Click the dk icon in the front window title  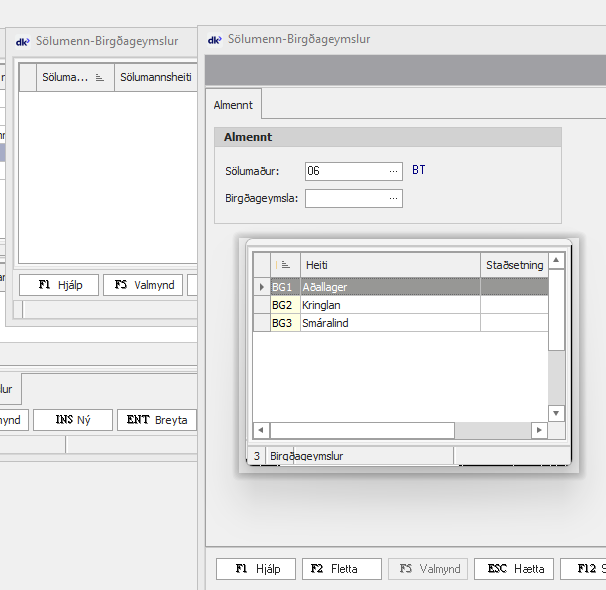214,40
